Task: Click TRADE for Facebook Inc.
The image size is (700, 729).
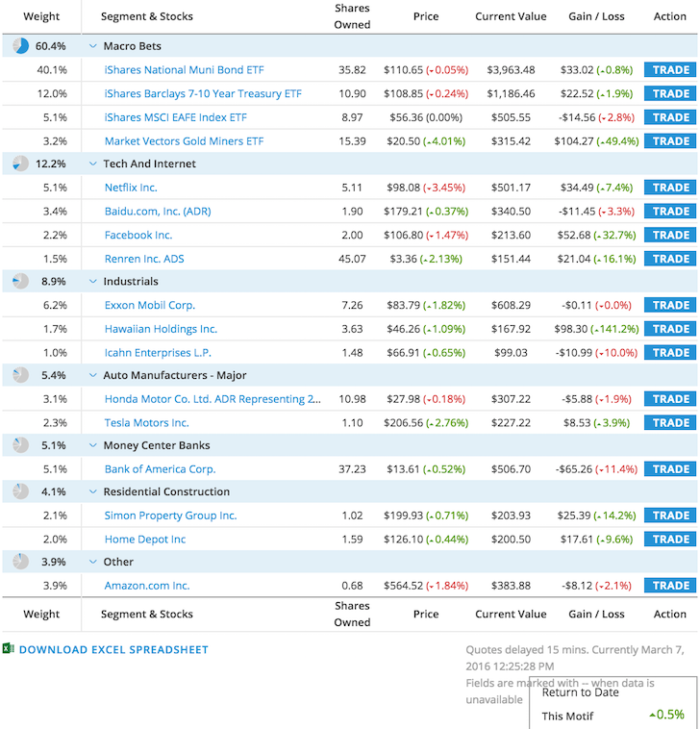Action: click(670, 235)
